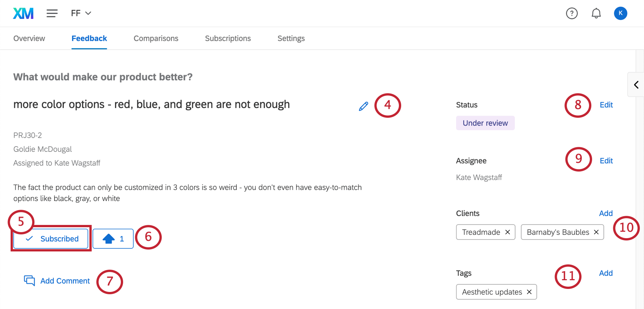Click the Add Comment speech bubble icon

click(x=30, y=281)
